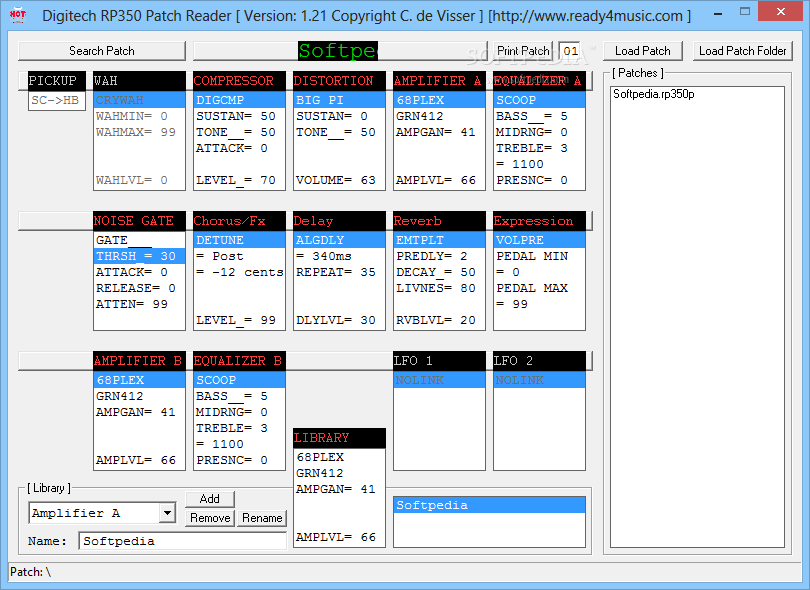Select the Softpedia entry in library list
This screenshot has height=590, width=810.
pyautogui.click(x=489, y=505)
